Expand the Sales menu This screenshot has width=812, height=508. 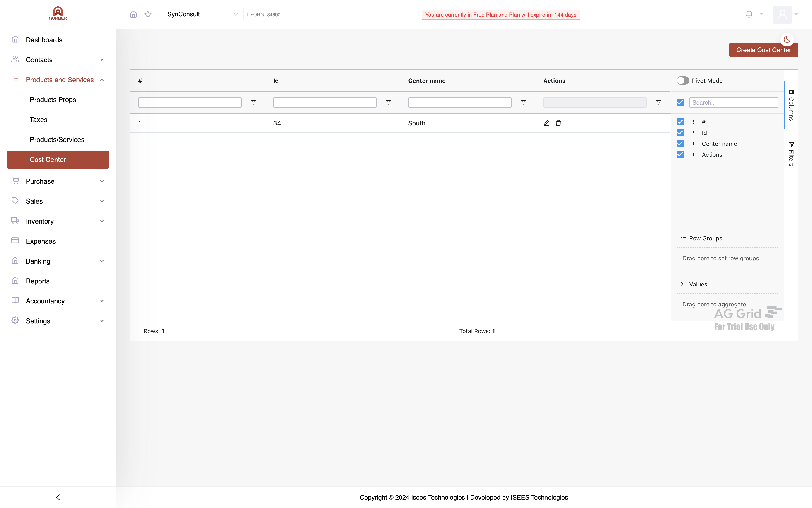[58, 201]
